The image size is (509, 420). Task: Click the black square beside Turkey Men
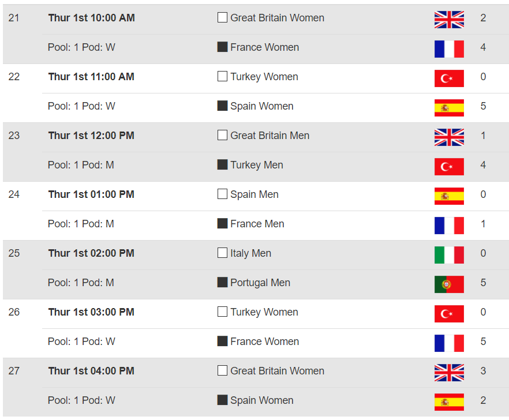222,165
